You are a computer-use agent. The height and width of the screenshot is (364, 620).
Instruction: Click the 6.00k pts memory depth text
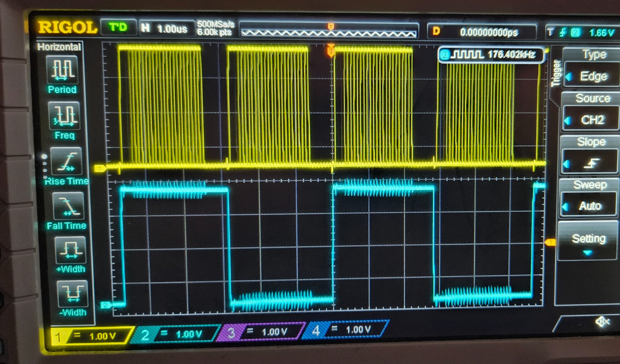[x=214, y=32]
